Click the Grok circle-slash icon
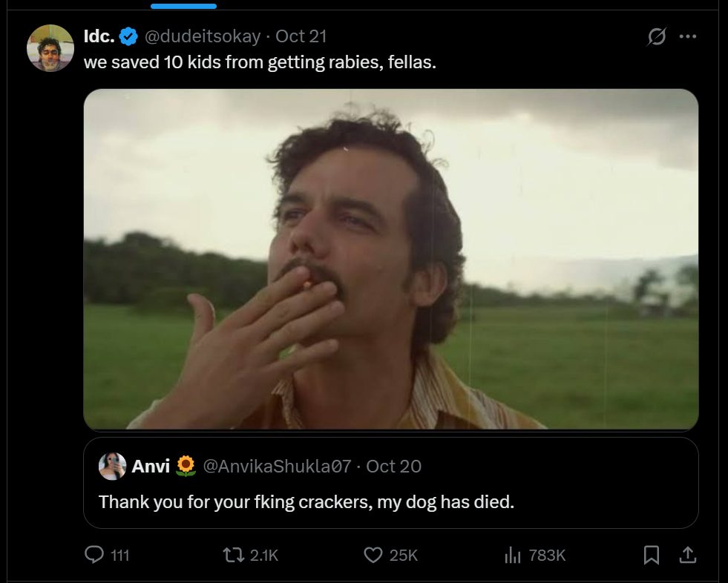The height and width of the screenshot is (583, 728). point(656,36)
